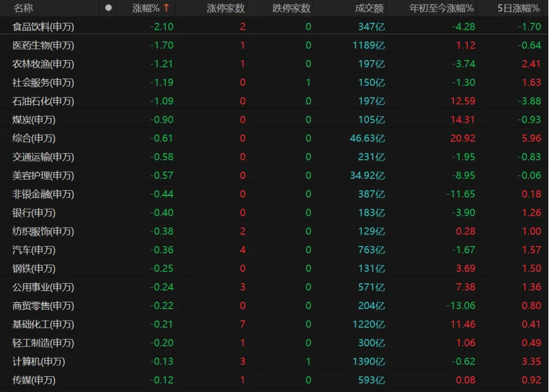Open the 煤炭(申万) sector
Image resolution: width=549 pixels, height=392 pixels.
pos(34,120)
